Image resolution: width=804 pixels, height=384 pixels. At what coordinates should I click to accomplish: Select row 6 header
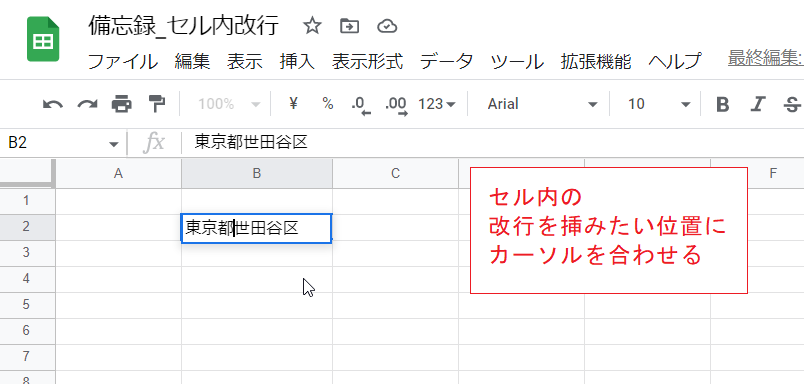27,331
